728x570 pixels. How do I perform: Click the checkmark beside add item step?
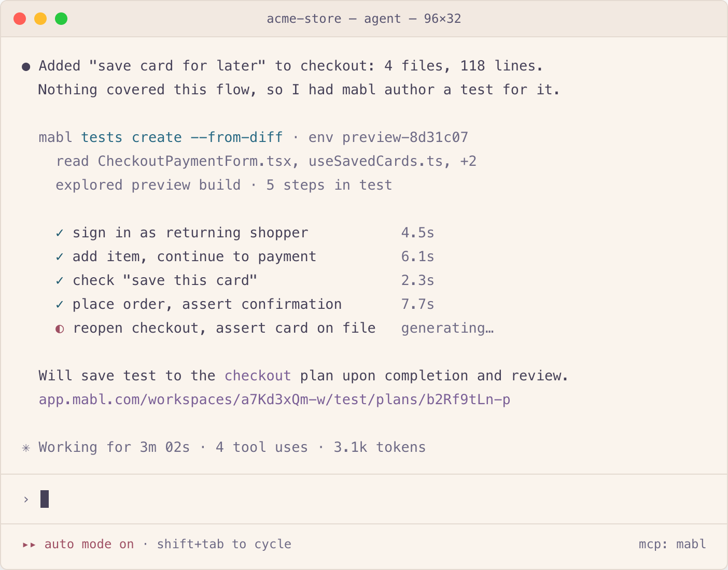(60, 257)
